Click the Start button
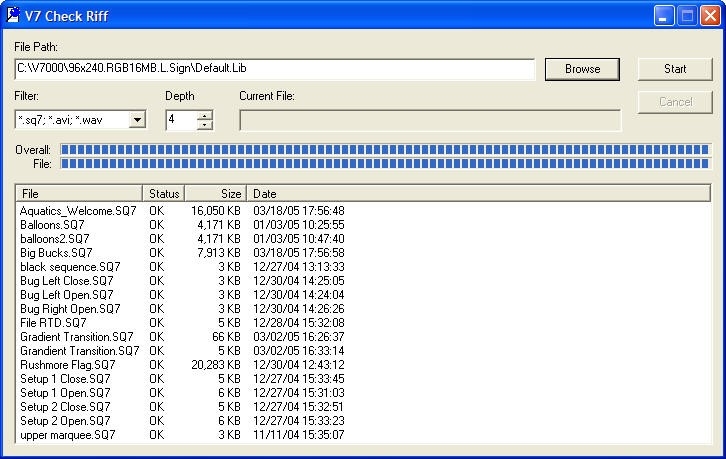The image size is (726, 459). pos(675,69)
